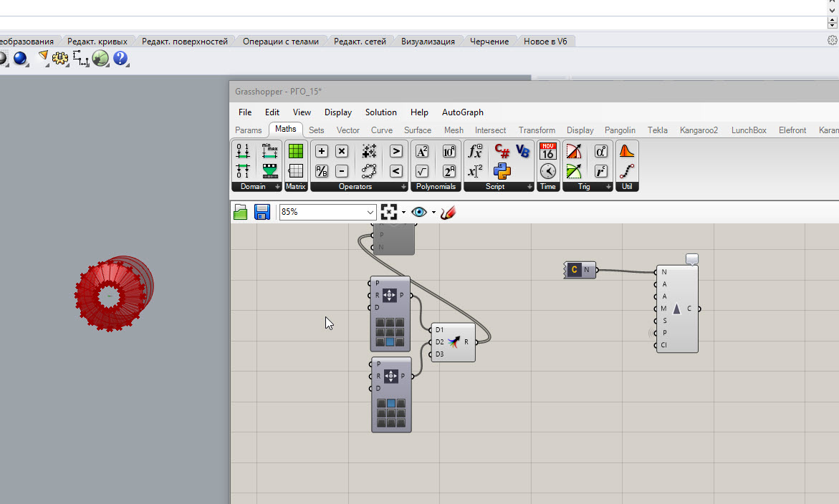
Task: Open the Визуализация toolbar tab
Action: (x=428, y=42)
